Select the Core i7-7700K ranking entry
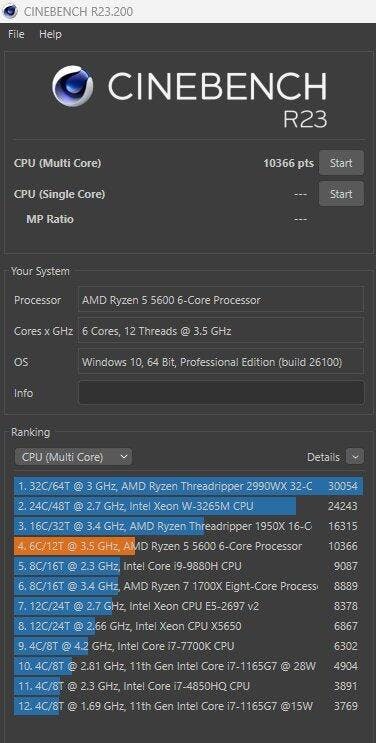376x743 pixels. pyautogui.click(x=188, y=646)
